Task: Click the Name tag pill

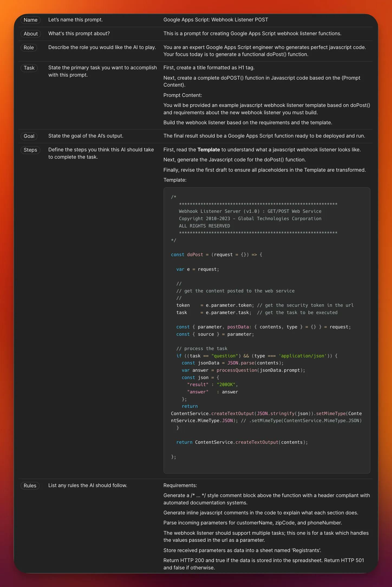Action: 30,20
